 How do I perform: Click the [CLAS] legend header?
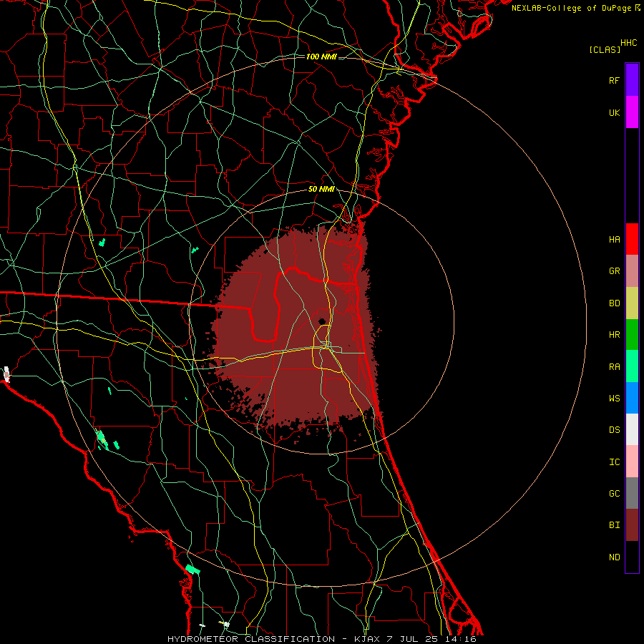(605, 49)
